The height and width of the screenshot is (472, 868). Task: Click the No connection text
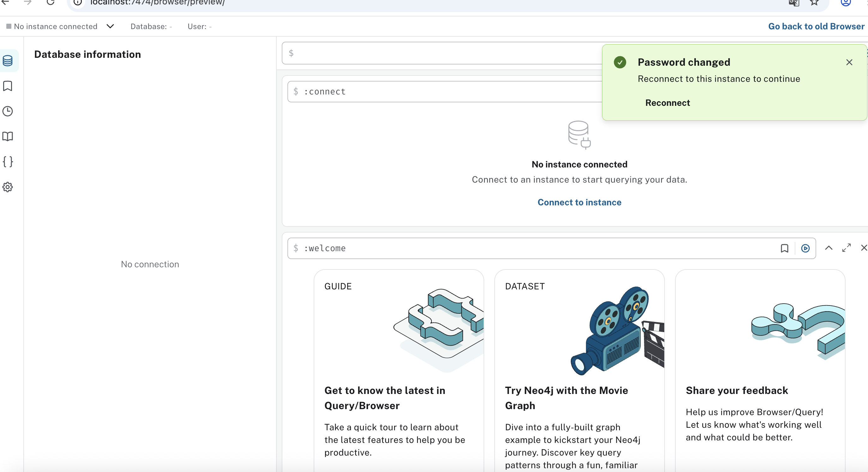(150, 264)
